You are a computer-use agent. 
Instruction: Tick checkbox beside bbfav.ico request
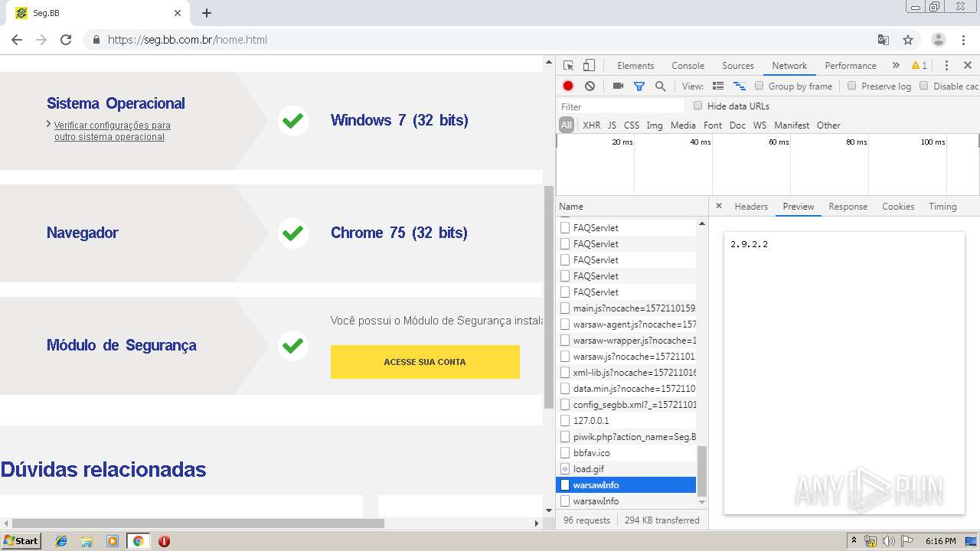565,452
